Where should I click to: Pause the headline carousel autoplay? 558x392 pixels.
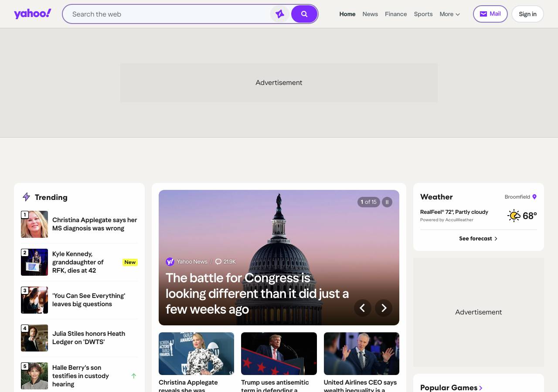click(387, 202)
